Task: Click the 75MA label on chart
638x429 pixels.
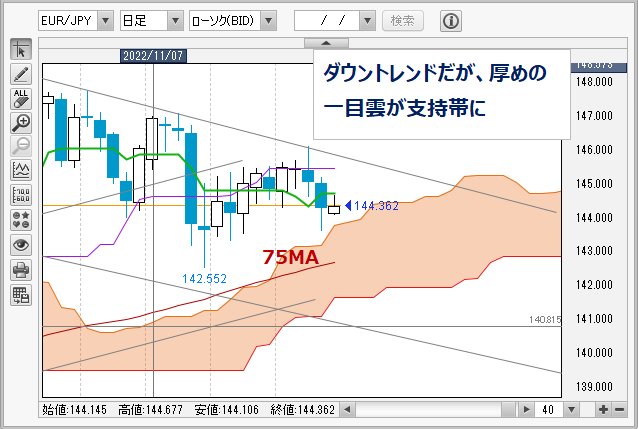Action: (291, 257)
